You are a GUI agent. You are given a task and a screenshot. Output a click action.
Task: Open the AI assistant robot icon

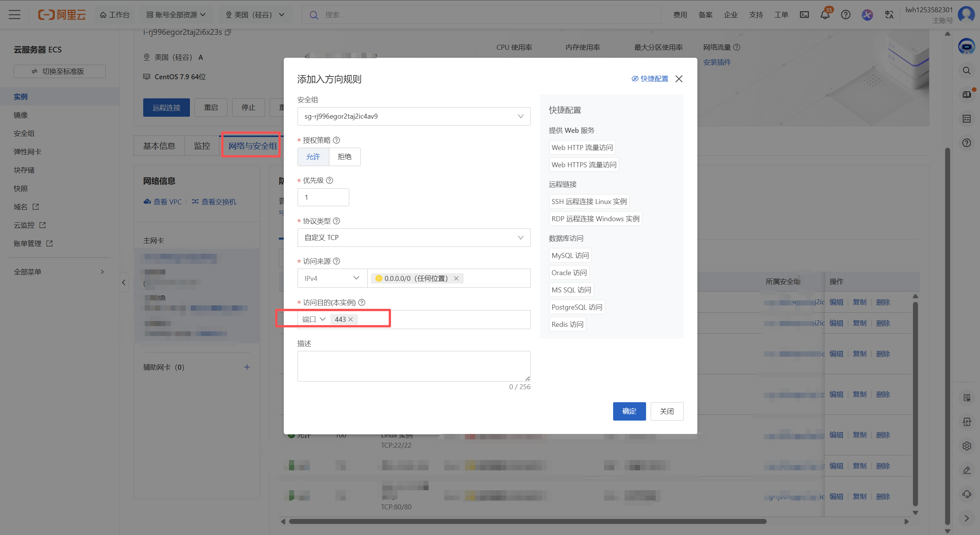[x=966, y=47]
